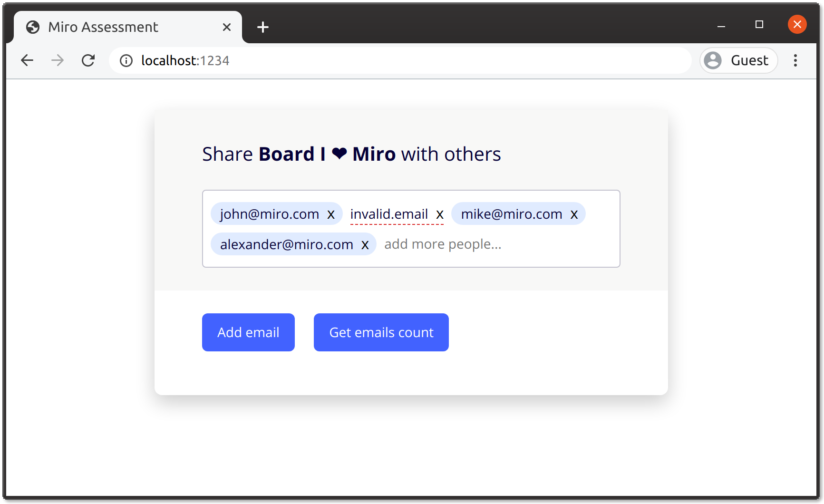This screenshot has width=824, height=504.
Task: Go back to the previous page
Action: pyautogui.click(x=27, y=60)
